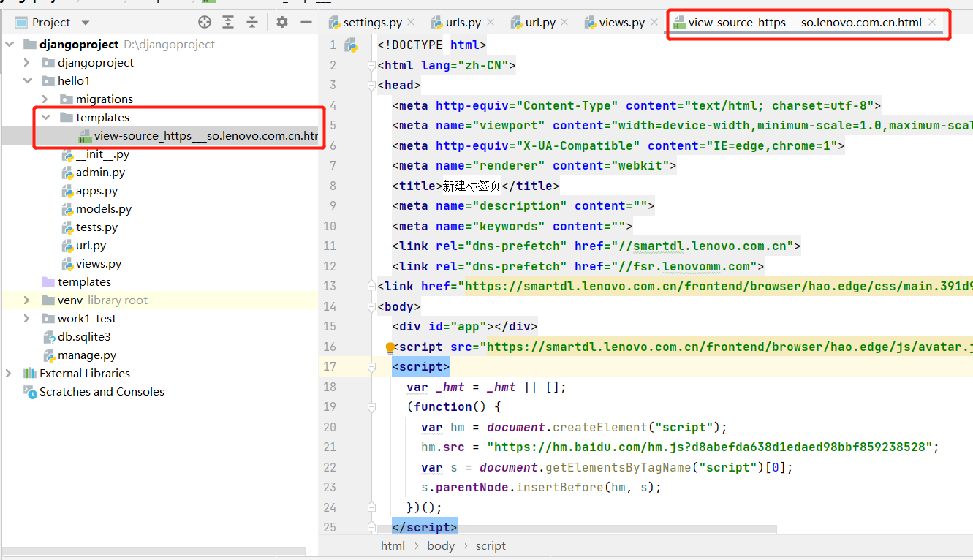Switch to the urls.py tab
The width and height of the screenshot is (973, 560).
click(x=461, y=22)
